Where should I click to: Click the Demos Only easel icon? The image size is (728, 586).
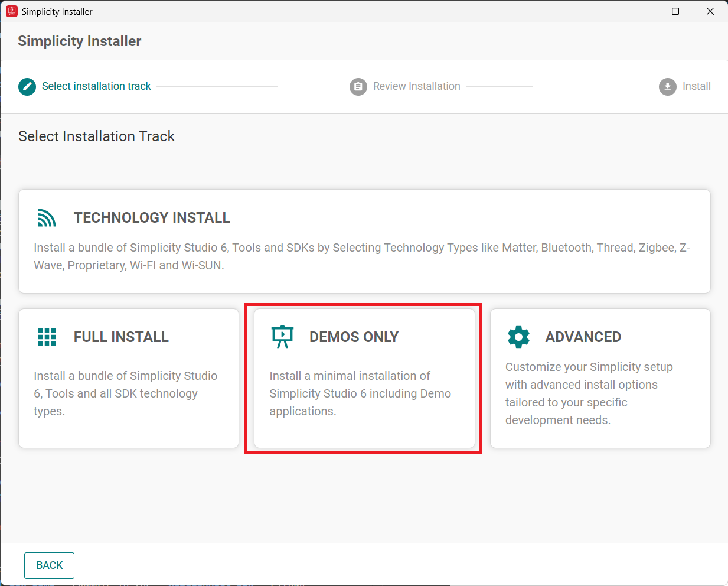(282, 337)
